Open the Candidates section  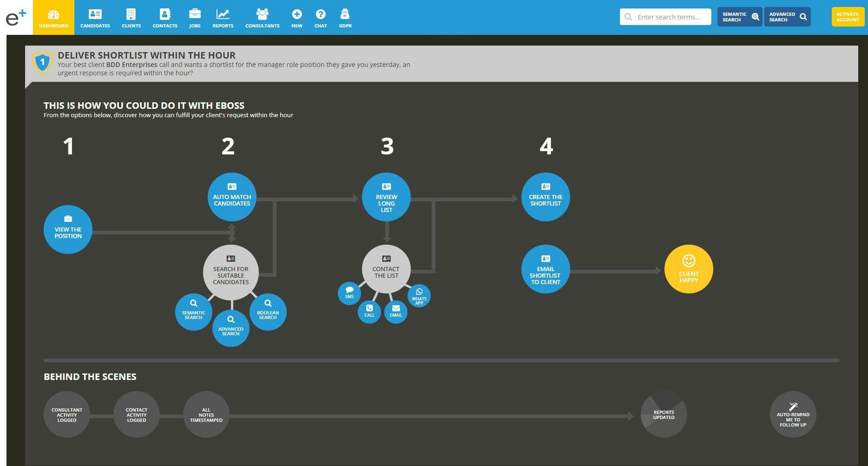pos(95,17)
